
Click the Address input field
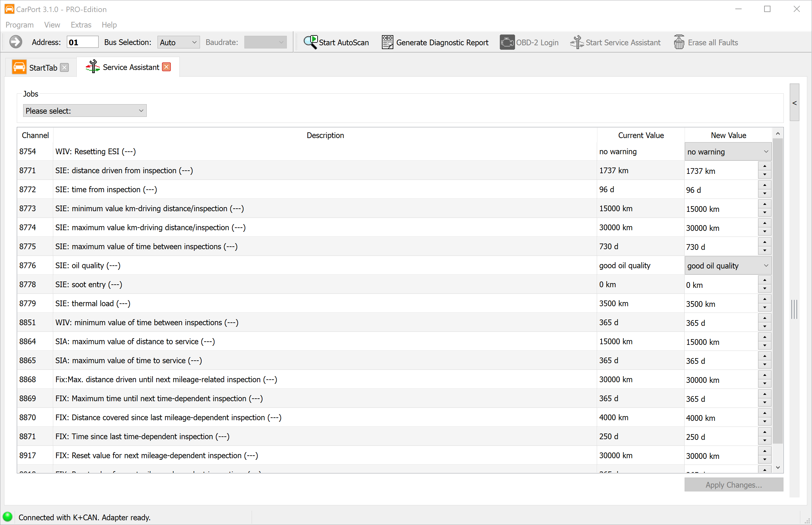(x=82, y=42)
